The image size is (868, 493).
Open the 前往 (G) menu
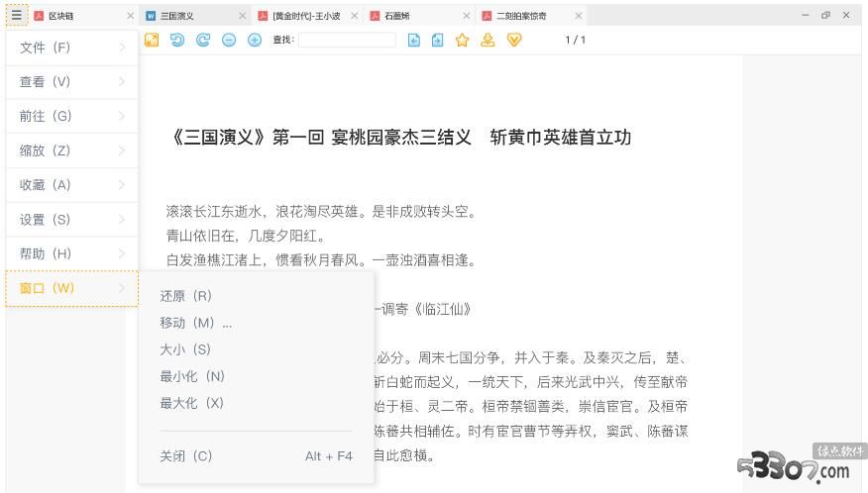[x=72, y=116]
